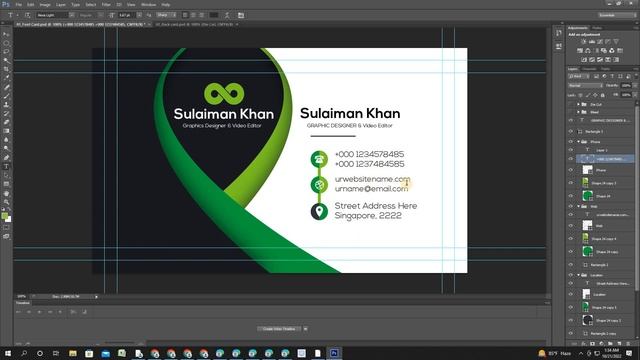The image size is (640, 360).
Task: Click Create Video Timeline button
Action: coord(279,329)
